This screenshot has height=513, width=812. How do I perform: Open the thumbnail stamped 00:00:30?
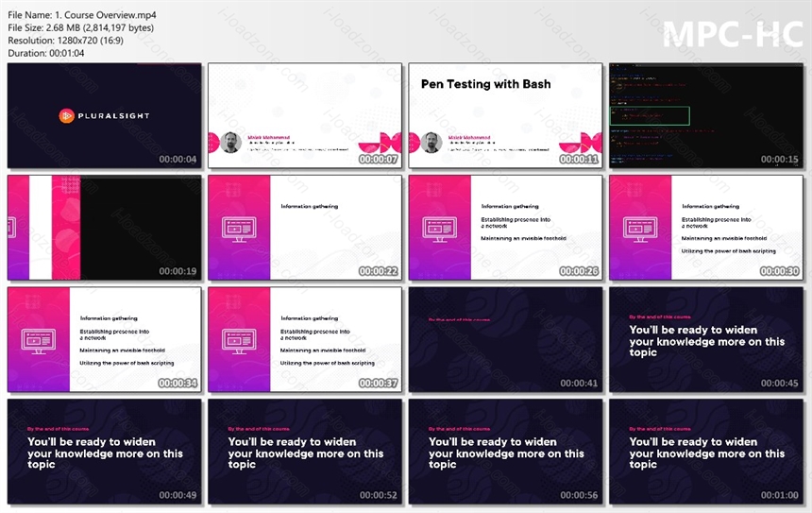[706, 228]
